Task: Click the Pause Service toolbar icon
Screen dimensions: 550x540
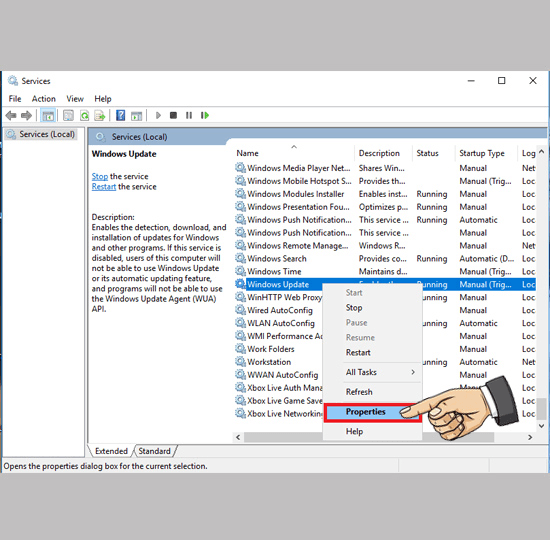Action: click(x=189, y=115)
